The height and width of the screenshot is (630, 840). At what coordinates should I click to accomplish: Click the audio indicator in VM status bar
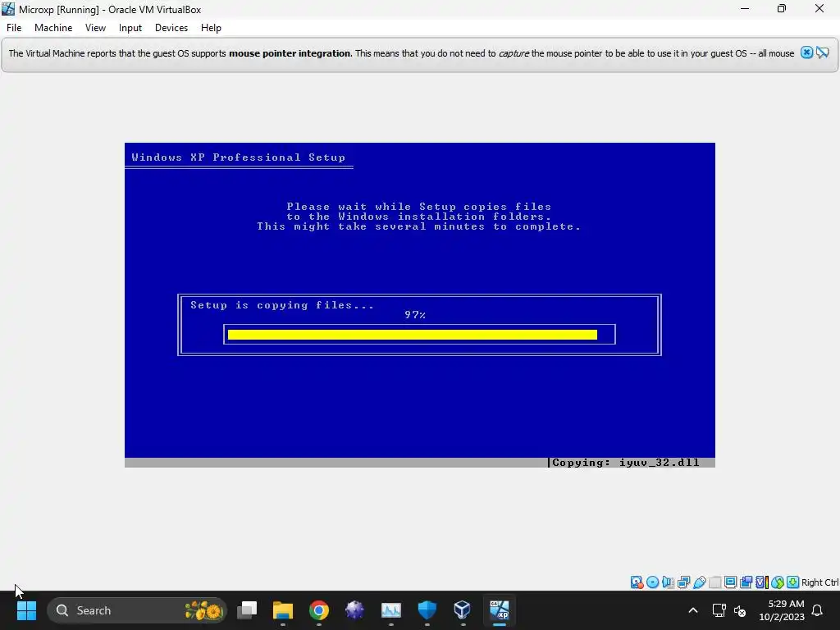coord(668,582)
